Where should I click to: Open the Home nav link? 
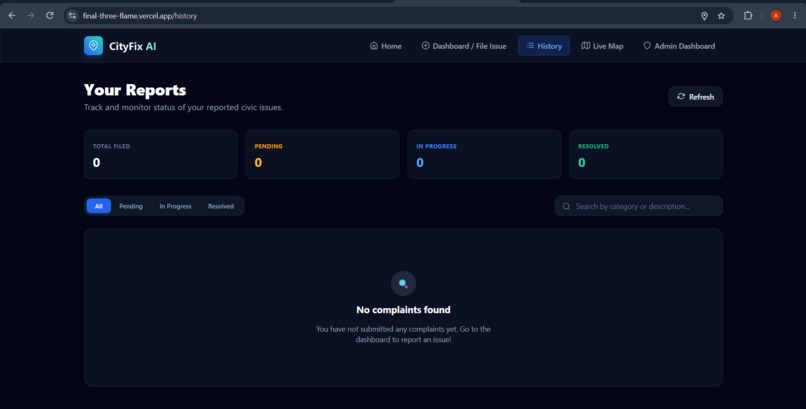pos(386,46)
